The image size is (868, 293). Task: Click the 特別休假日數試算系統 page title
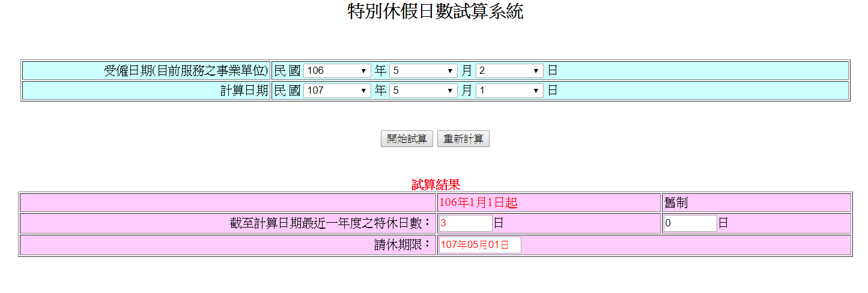coord(436,11)
